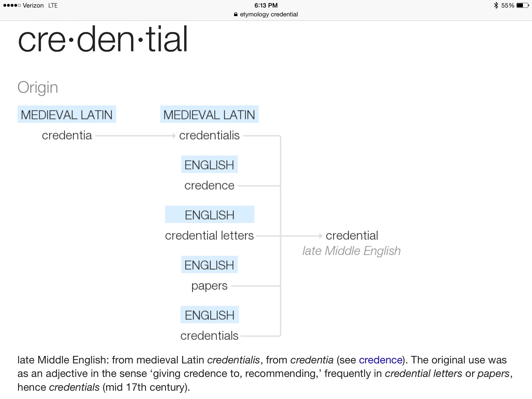532x399 pixels.
Task: Tap the arrow pointing to credentialis
Action: [x=174, y=136]
